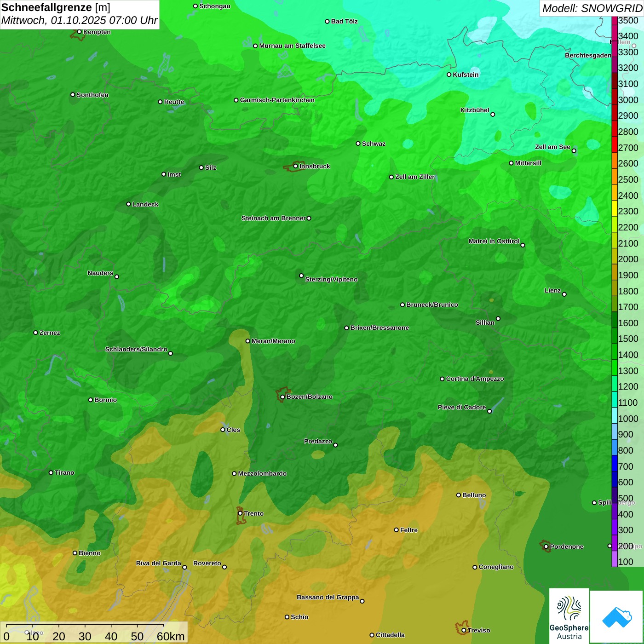Select the Belluno city marker
The width and height of the screenshot is (644, 644).
458,495
